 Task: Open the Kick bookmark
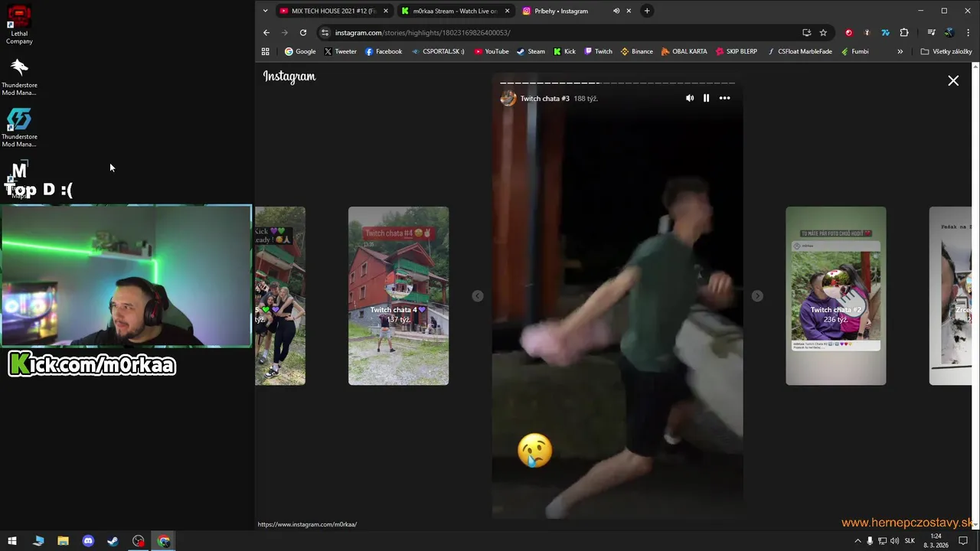(x=564, y=51)
